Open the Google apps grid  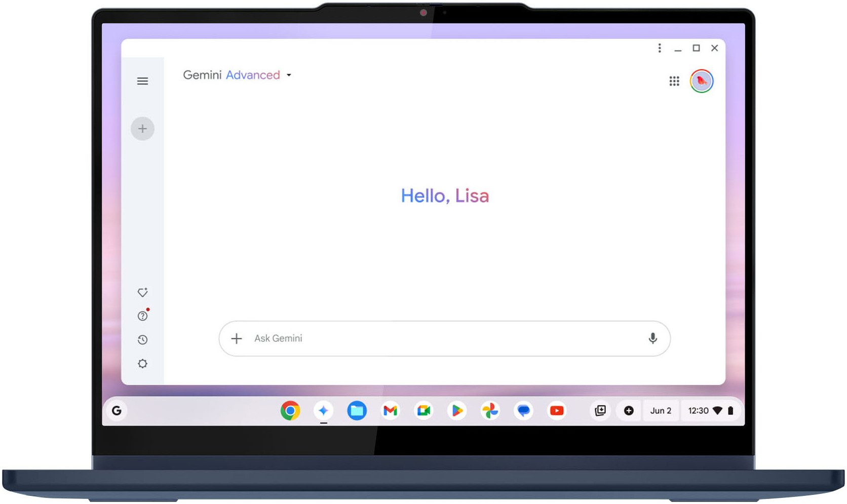point(674,81)
